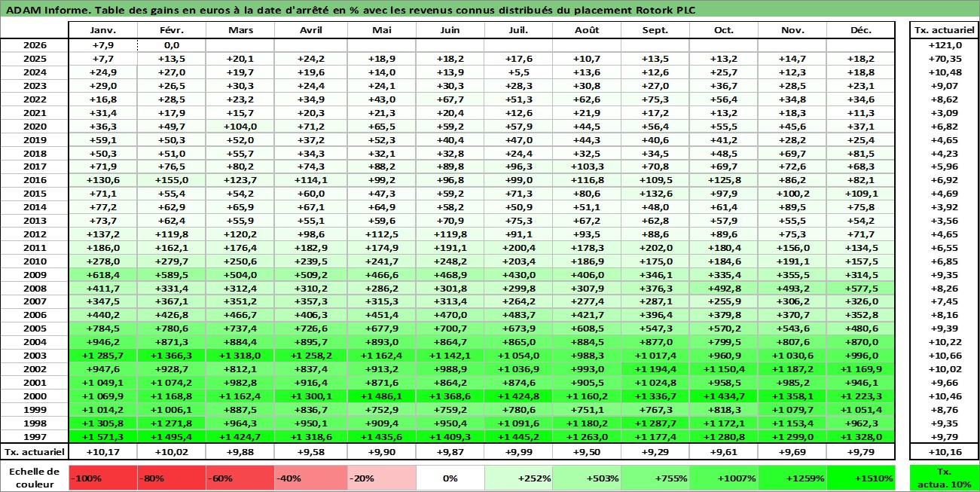This screenshot has width=980, height=492.
Task: Click the top-right 'Tx. actuariel' column header
Action: click(x=944, y=30)
